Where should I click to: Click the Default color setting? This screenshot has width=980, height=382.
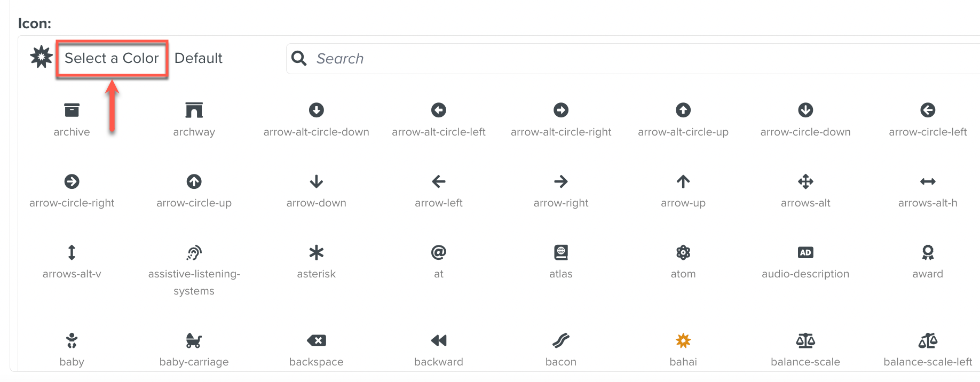click(x=198, y=58)
